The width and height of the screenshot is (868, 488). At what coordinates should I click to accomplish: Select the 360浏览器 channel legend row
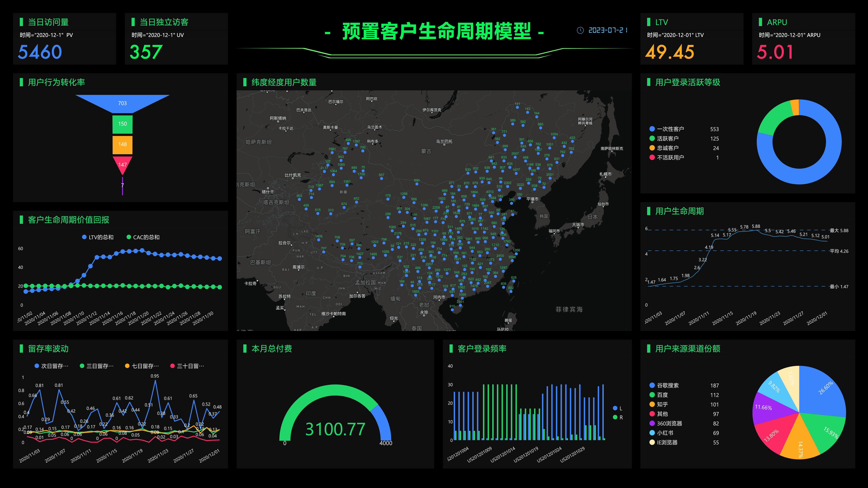coord(684,423)
